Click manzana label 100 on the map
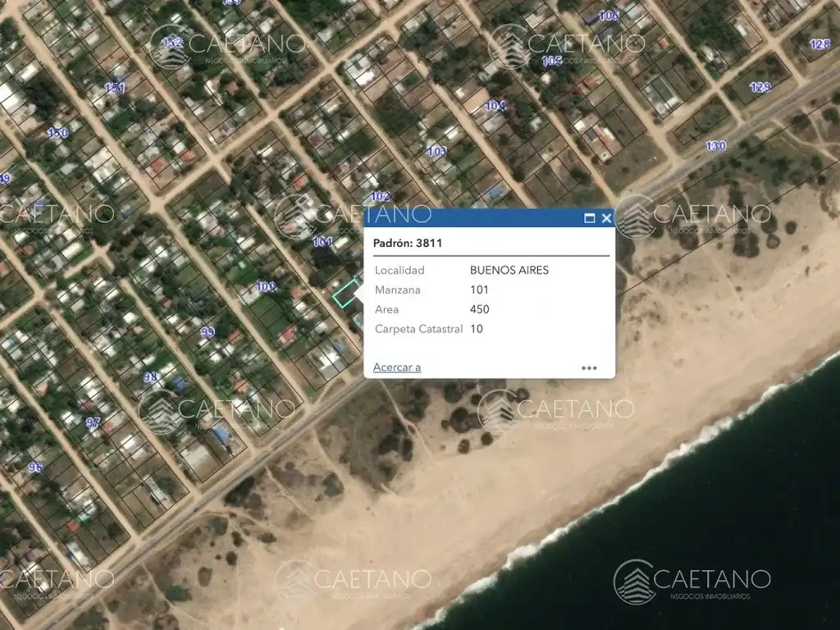Image resolution: width=840 pixels, height=630 pixels. (265, 287)
